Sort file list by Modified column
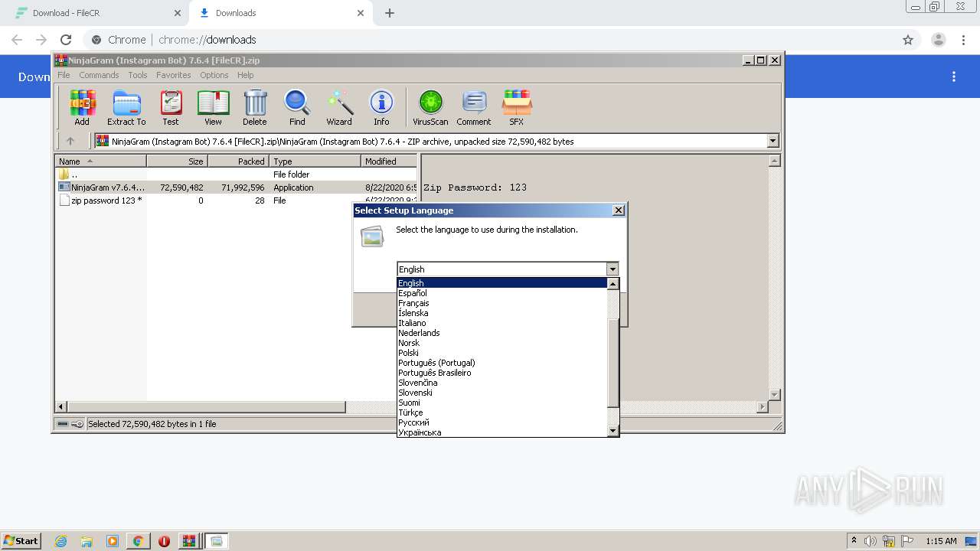 coord(389,161)
